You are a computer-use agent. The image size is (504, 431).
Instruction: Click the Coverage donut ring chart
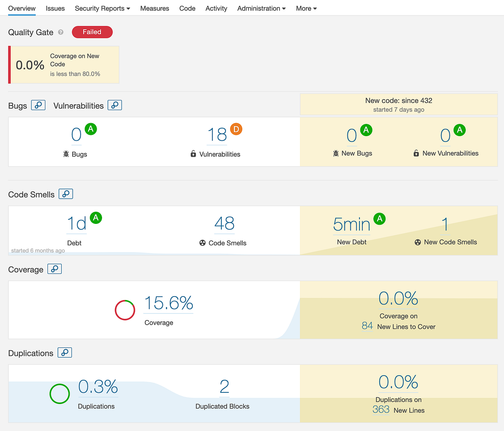point(125,310)
